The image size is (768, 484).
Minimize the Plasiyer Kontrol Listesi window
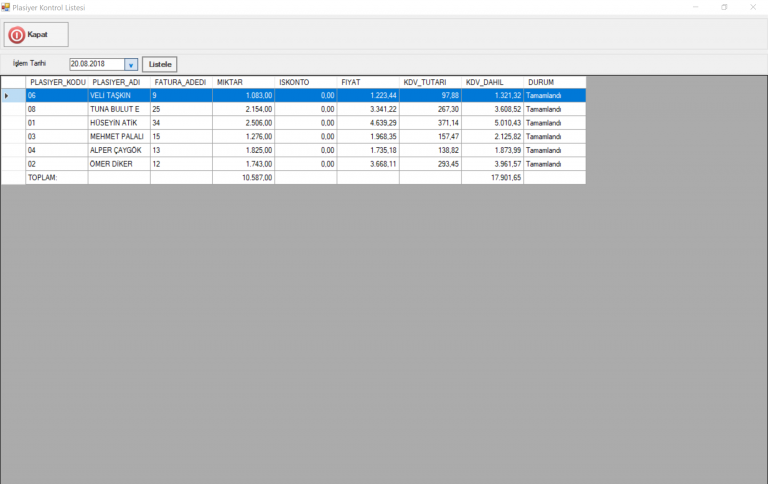pos(695,7)
